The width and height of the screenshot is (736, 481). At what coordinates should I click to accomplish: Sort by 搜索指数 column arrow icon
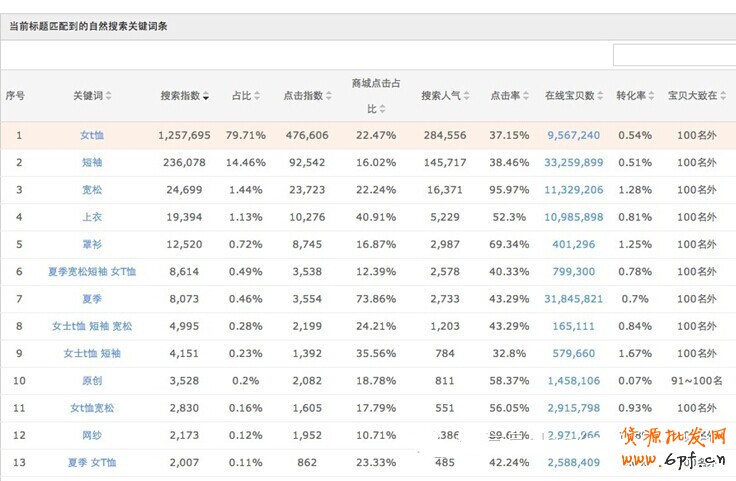pos(206,97)
